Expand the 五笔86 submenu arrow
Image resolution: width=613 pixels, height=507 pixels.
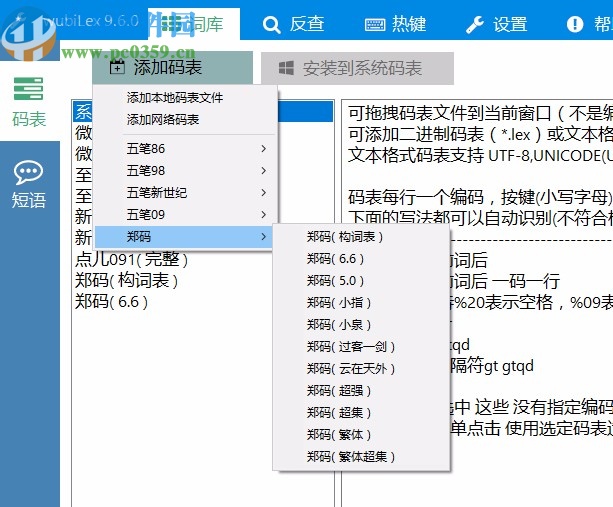tap(263, 149)
